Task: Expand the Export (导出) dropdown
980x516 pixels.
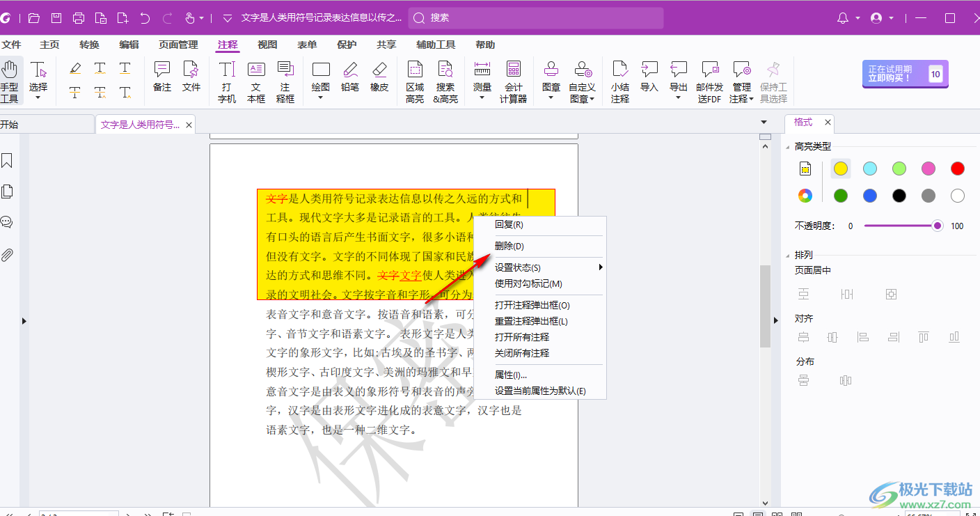Action: click(679, 98)
